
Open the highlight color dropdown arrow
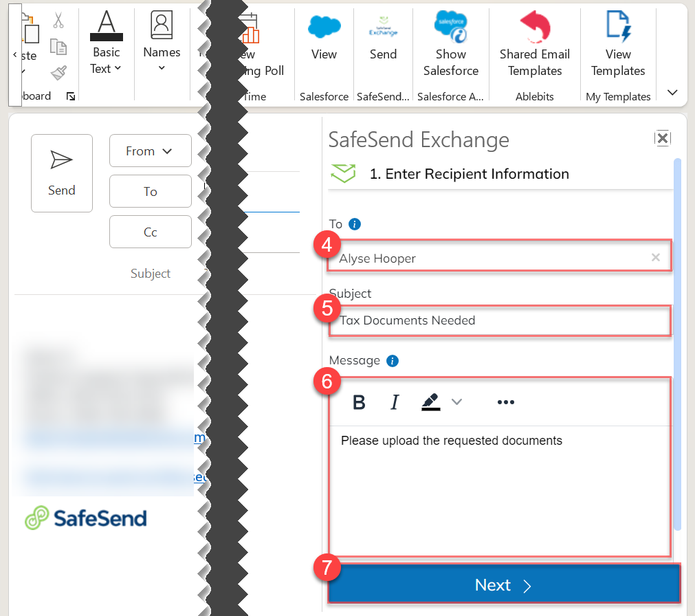(x=456, y=402)
